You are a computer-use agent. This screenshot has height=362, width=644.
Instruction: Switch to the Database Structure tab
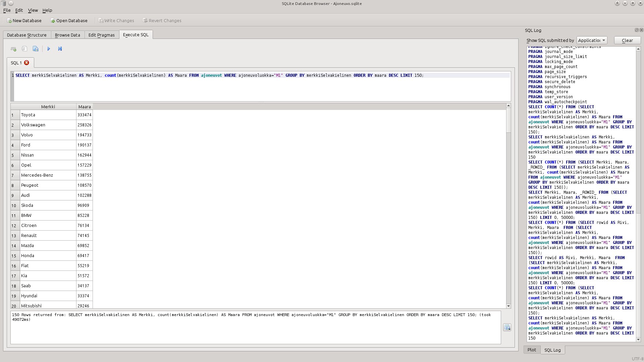27,35
